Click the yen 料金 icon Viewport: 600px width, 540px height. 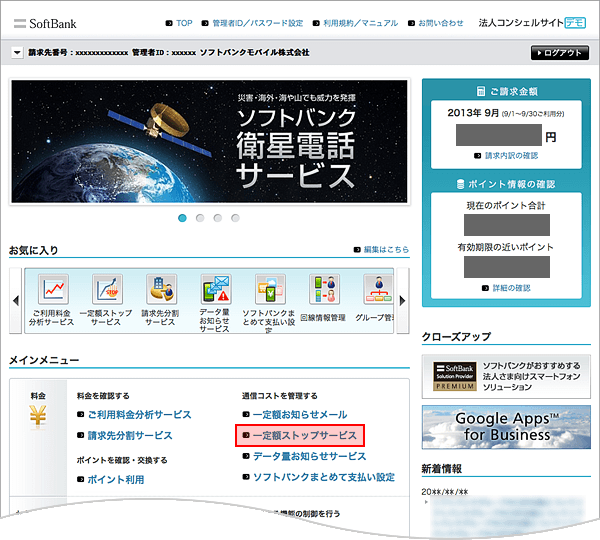coord(38,415)
